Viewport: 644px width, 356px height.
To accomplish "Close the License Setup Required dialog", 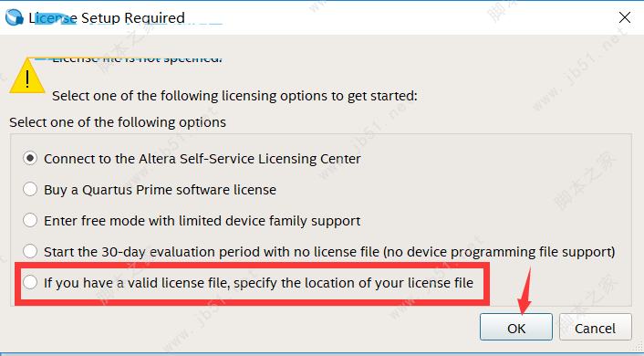I will tap(625, 17).
